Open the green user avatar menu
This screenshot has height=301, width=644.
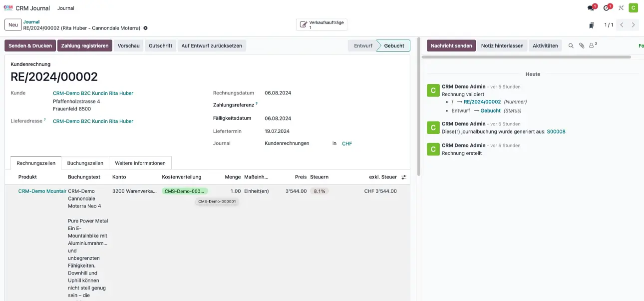[x=633, y=8]
